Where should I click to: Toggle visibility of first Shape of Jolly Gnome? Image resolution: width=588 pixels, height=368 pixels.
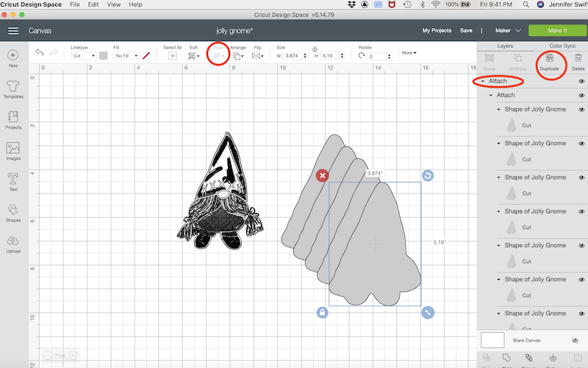581,110
